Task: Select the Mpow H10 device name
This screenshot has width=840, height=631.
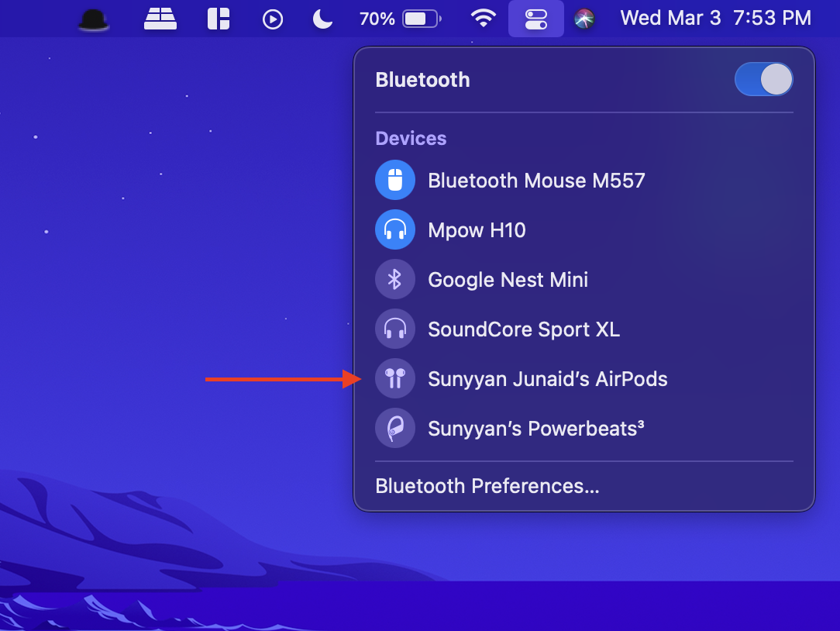Action: 477,230
